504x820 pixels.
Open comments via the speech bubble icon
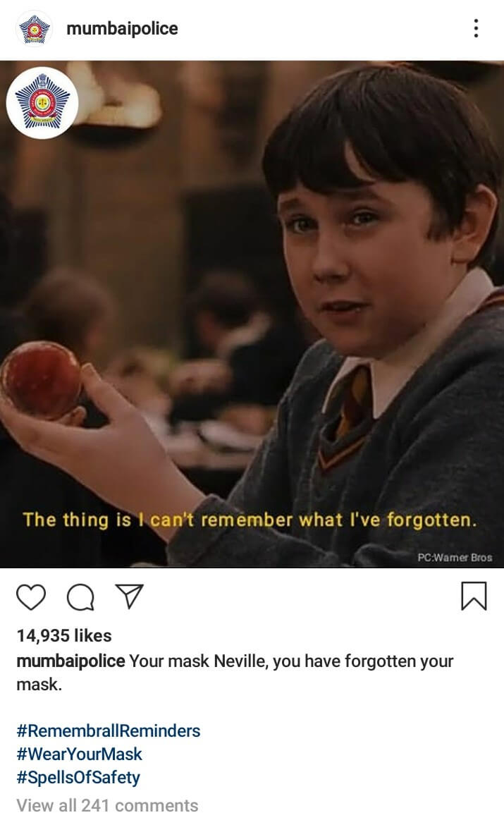click(x=80, y=597)
